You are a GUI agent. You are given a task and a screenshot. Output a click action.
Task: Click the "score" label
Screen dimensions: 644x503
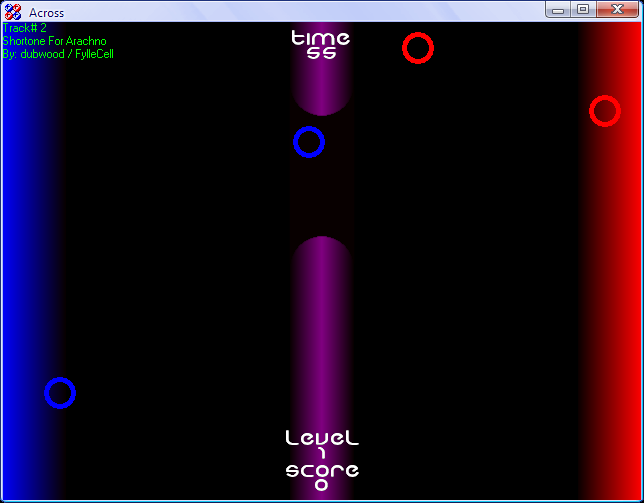click(321, 470)
